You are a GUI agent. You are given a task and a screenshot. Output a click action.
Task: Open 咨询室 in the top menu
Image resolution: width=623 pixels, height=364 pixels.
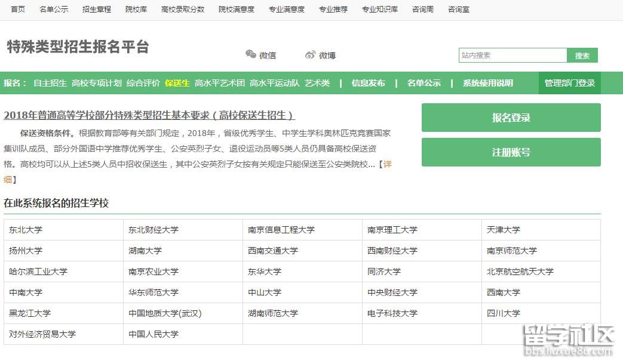tap(459, 10)
